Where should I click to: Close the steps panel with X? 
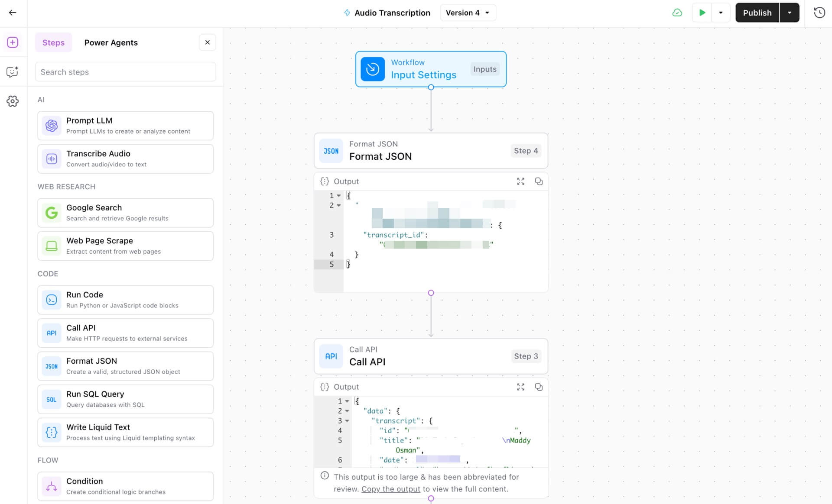coord(208,42)
